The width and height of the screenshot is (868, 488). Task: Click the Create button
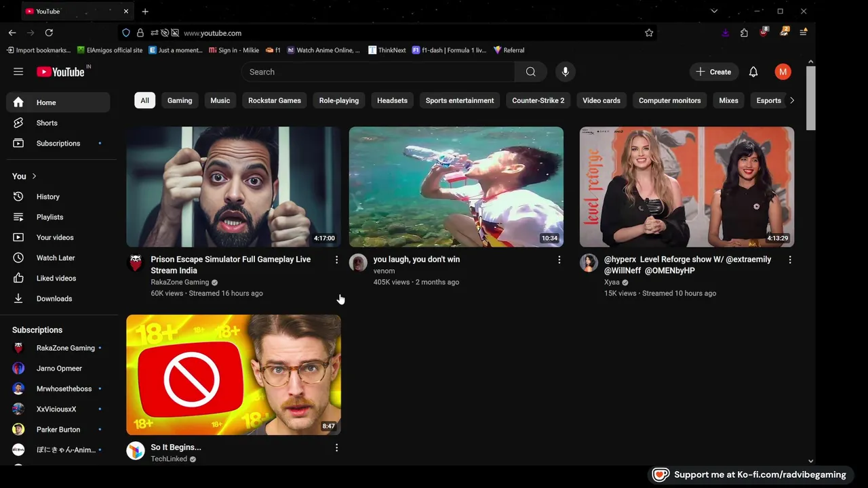tap(714, 72)
